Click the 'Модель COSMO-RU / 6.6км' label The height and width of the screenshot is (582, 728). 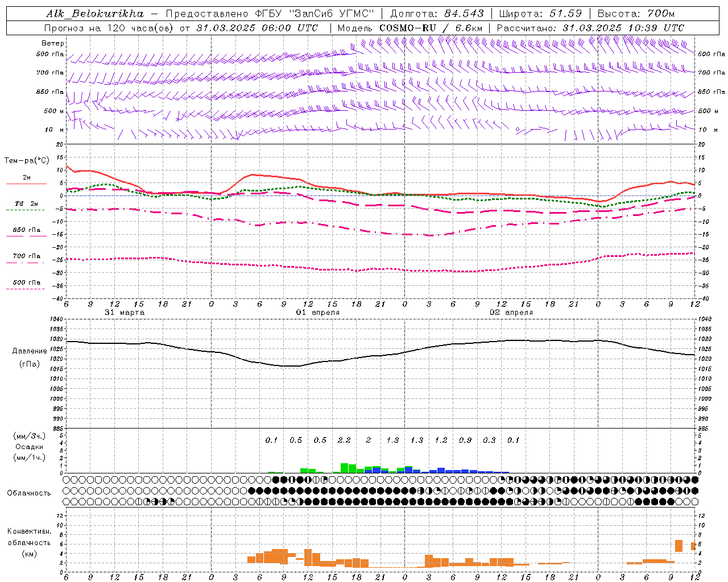(x=410, y=27)
